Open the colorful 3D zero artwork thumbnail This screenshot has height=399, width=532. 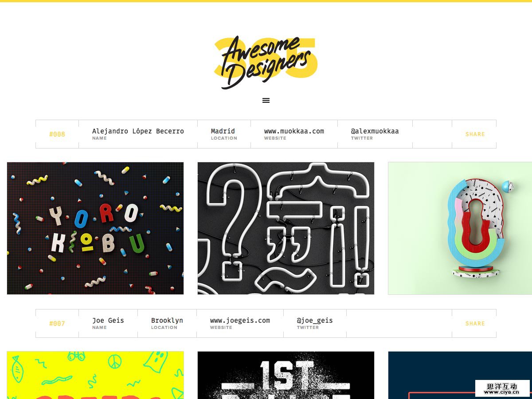point(460,228)
